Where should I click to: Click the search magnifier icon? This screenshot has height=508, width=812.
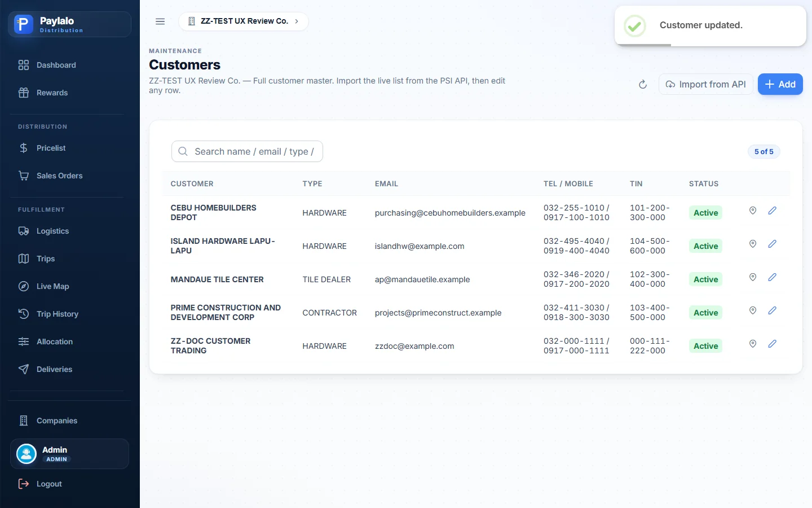pos(183,151)
